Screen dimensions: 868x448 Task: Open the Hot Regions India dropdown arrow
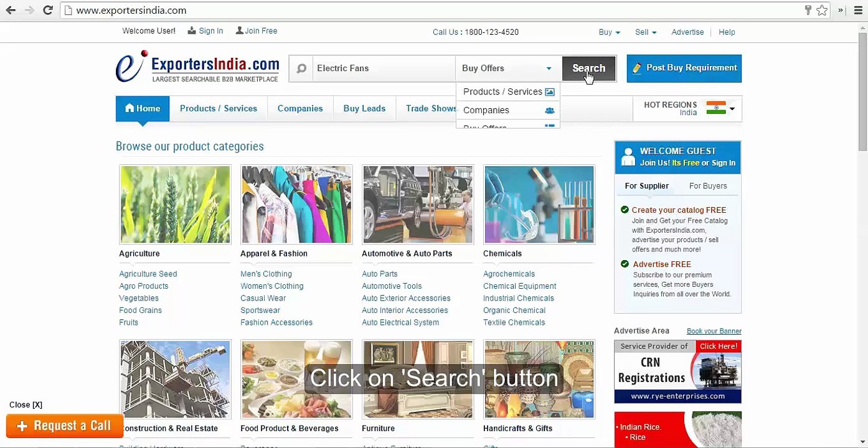pos(732,109)
